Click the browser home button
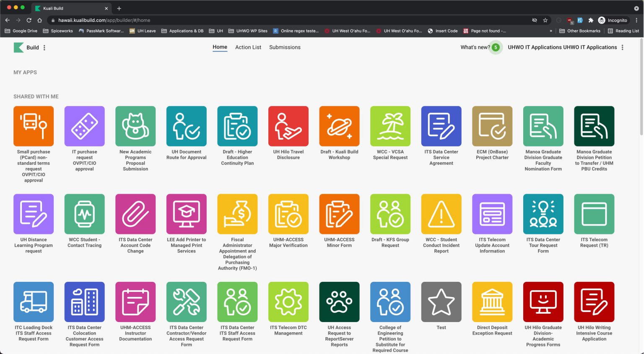This screenshot has height=354, width=644. 39,20
